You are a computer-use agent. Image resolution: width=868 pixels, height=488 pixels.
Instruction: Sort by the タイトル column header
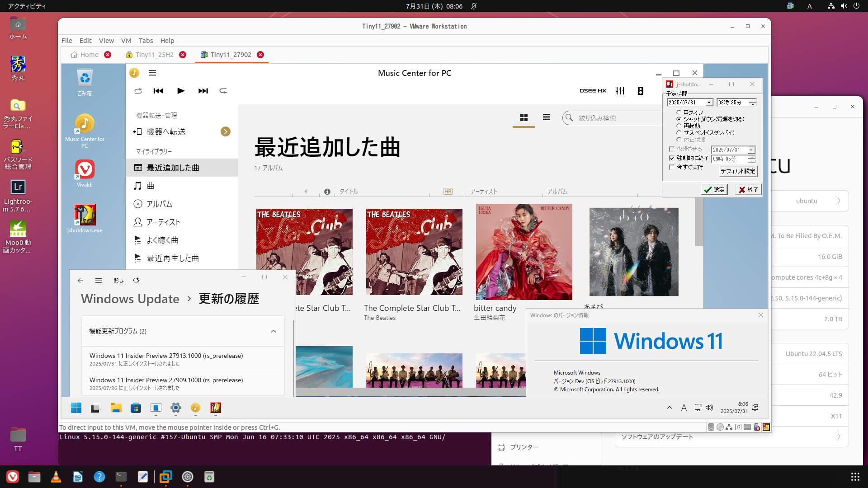coord(349,192)
